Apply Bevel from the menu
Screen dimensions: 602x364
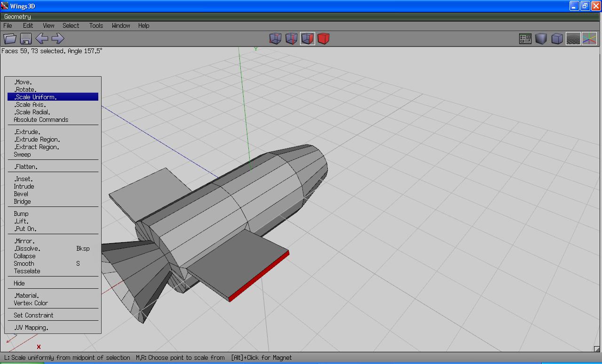[53, 194]
